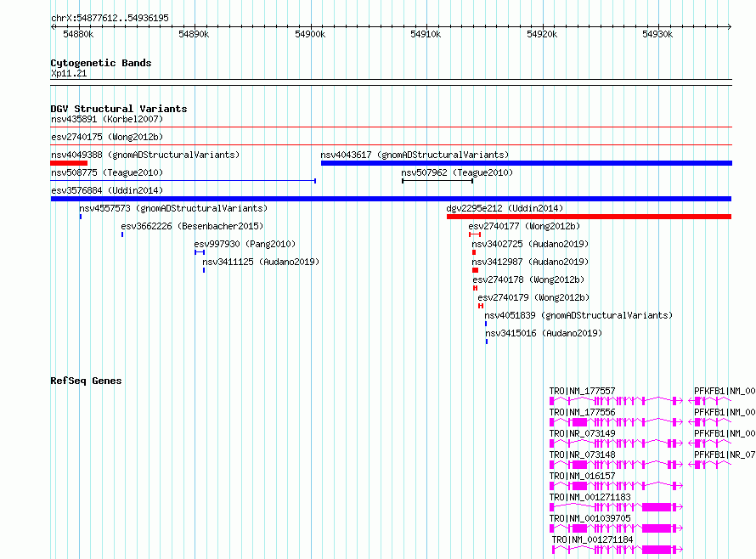756x559 pixels.
Task: Select the blue esv3576884 variant bar
Action: click(x=391, y=199)
